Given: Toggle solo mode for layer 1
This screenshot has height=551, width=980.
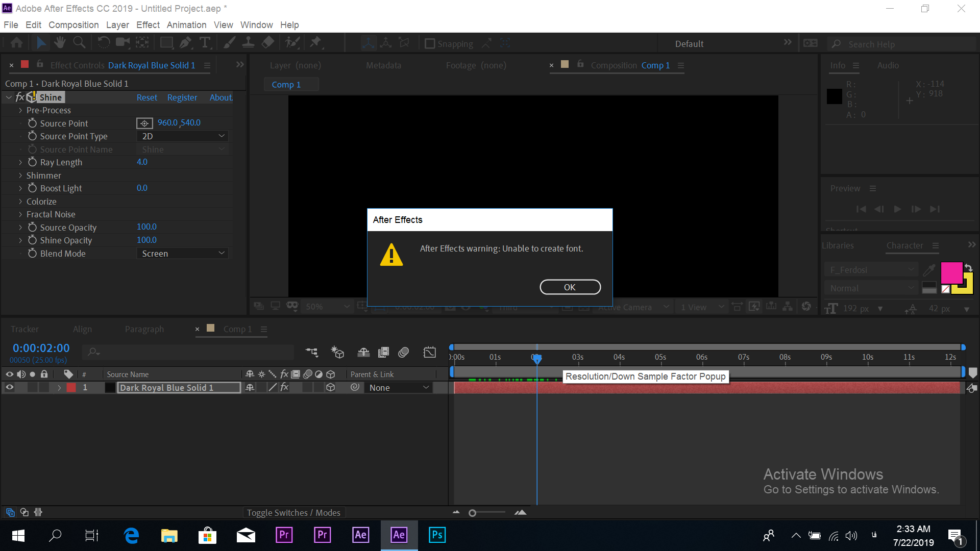Looking at the screenshot, I should (x=32, y=388).
